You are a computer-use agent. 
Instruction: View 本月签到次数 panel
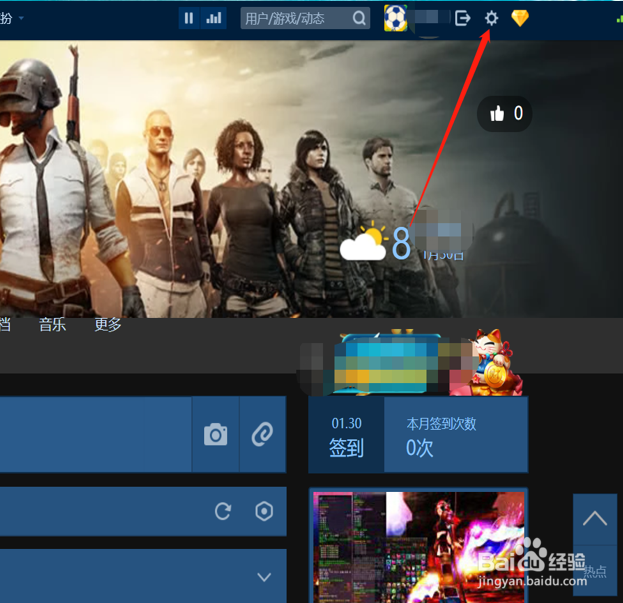[x=456, y=435]
